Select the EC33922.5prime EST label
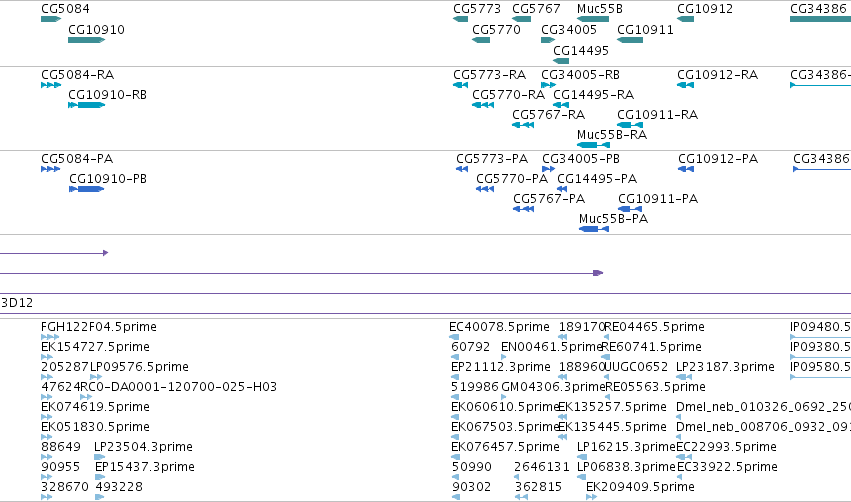The height and width of the screenshot is (502, 851). point(727,467)
